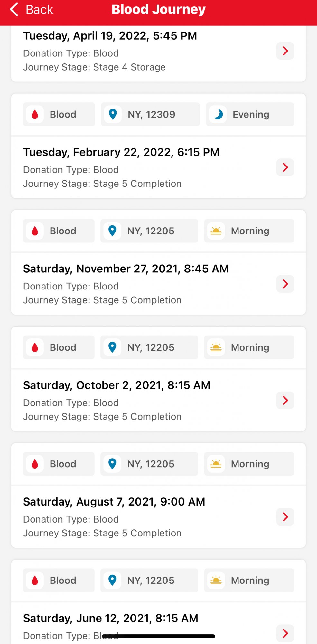Tap sunrise icon above June 12 donation

(216, 581)
